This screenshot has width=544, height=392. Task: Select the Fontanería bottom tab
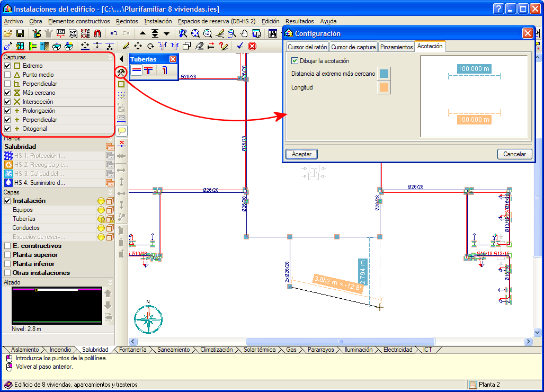point(133,350)
